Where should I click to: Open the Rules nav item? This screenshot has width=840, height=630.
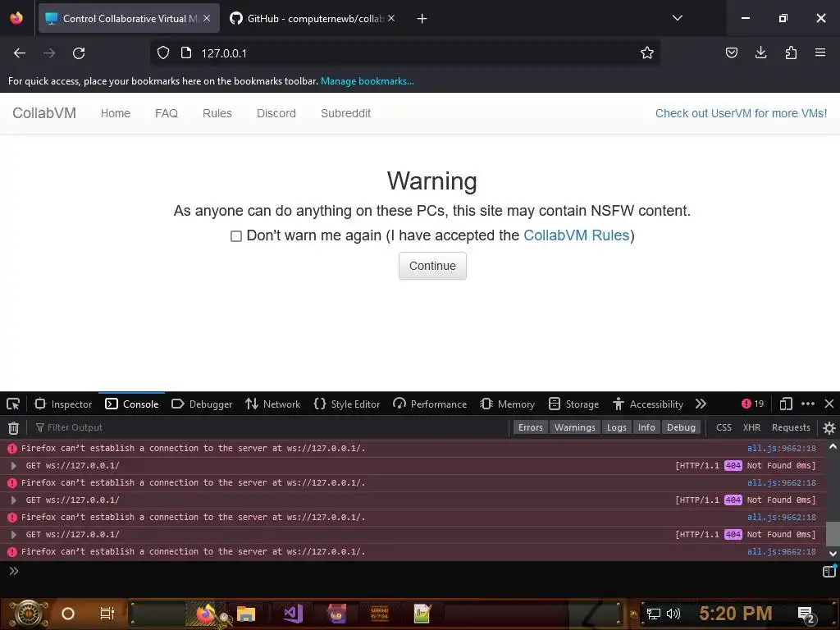(217, 113)
